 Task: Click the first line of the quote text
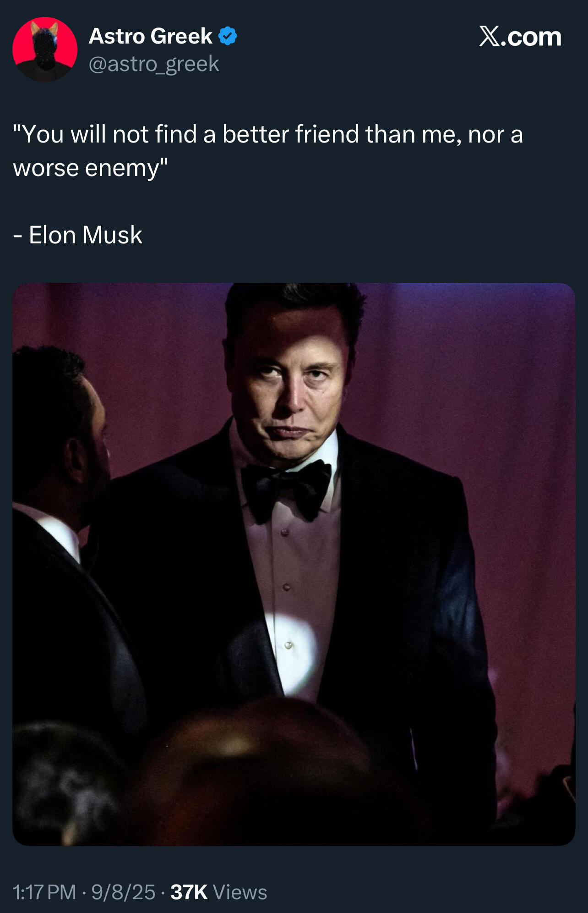click(268, 135)
